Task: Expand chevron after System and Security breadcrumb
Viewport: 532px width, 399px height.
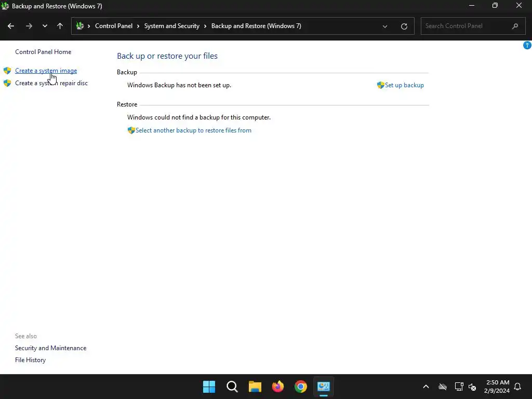Action: (x=205, y=26)
